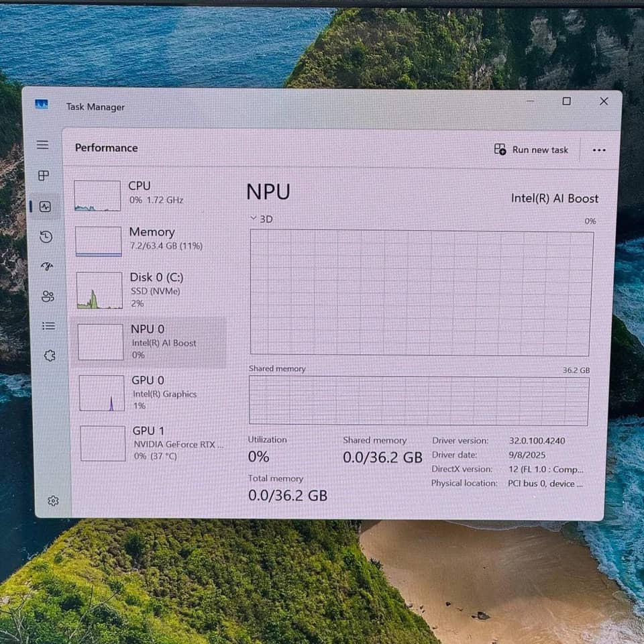Go to the Processes page icon
This screenshot has width=644, height=644.
tap(44, 176)
